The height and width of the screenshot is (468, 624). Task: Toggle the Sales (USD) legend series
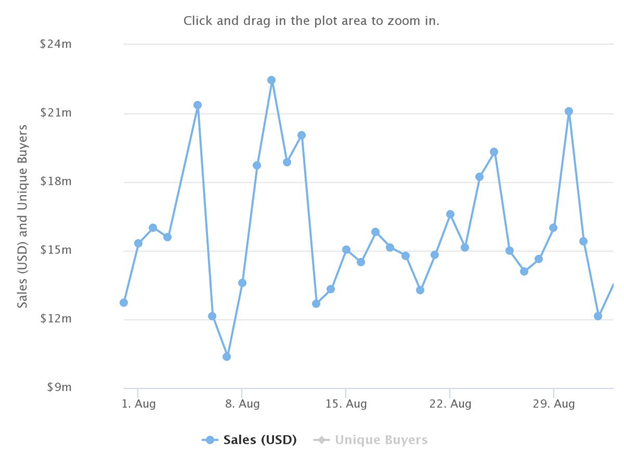(x=260, y=440)
